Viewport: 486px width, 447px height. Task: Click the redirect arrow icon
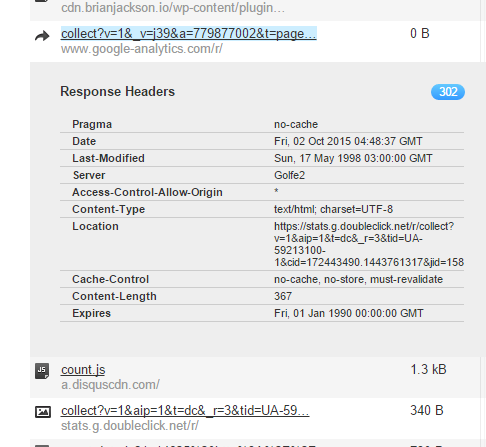pos(42,36)
